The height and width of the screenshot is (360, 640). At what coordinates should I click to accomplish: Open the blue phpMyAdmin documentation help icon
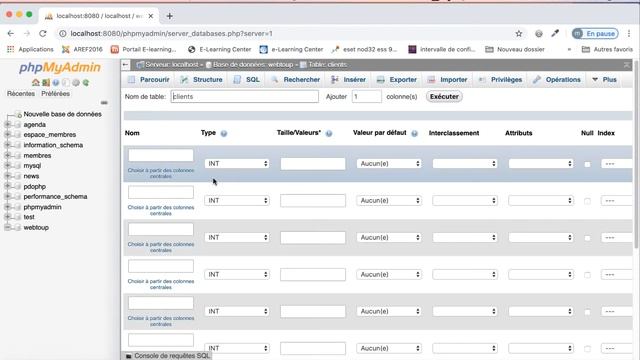56,82
